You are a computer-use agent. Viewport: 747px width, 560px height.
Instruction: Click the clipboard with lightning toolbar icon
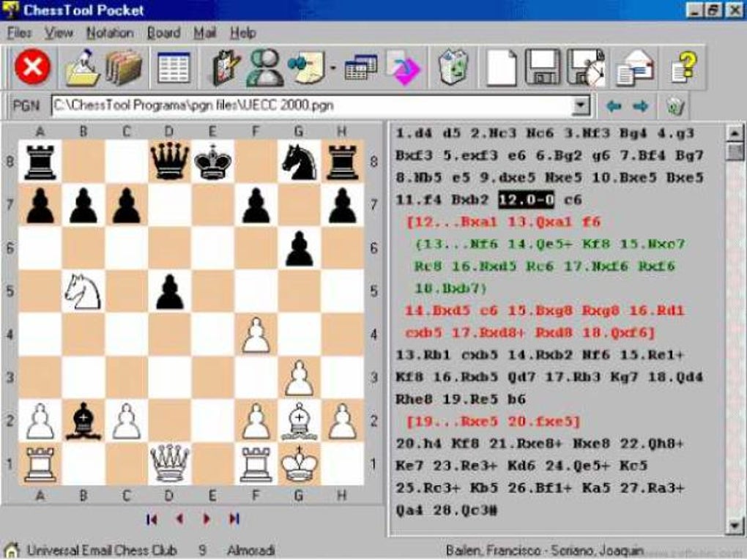click(x=226, y=67)
